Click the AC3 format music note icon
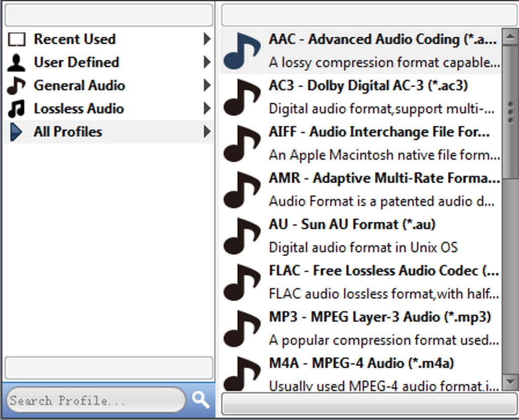Viewport: 519px width, 420px height. 242,97
